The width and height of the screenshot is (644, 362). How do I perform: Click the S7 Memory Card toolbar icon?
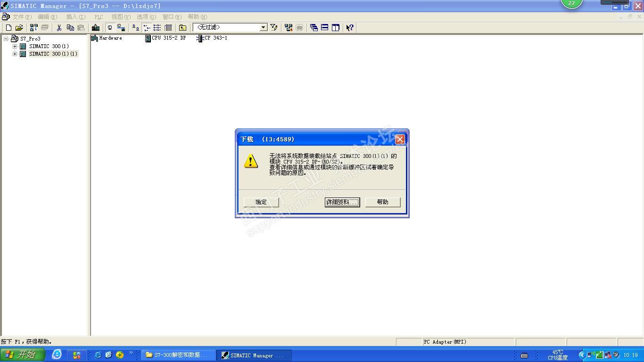pos(45,28)
